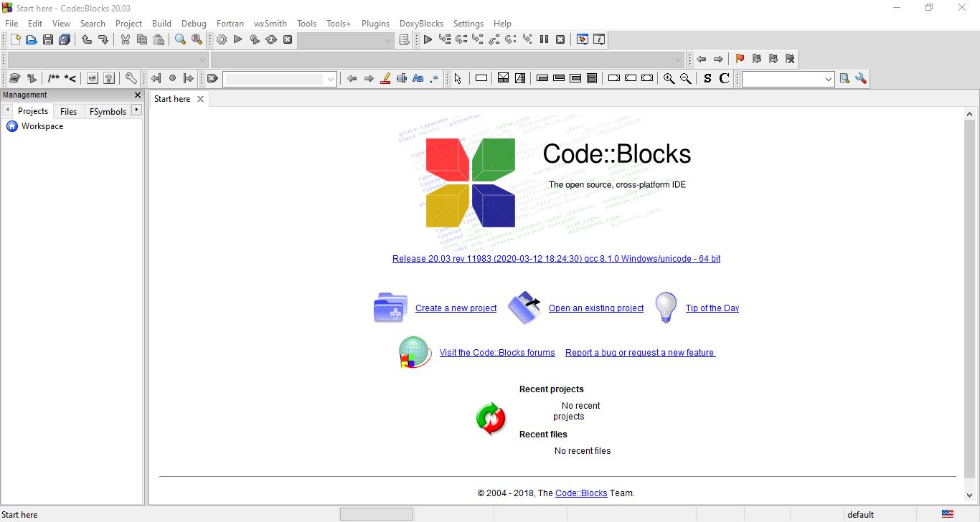Click Open an existing project link
The width and height of the screenshot is (980, 522).
coord(596,308)
